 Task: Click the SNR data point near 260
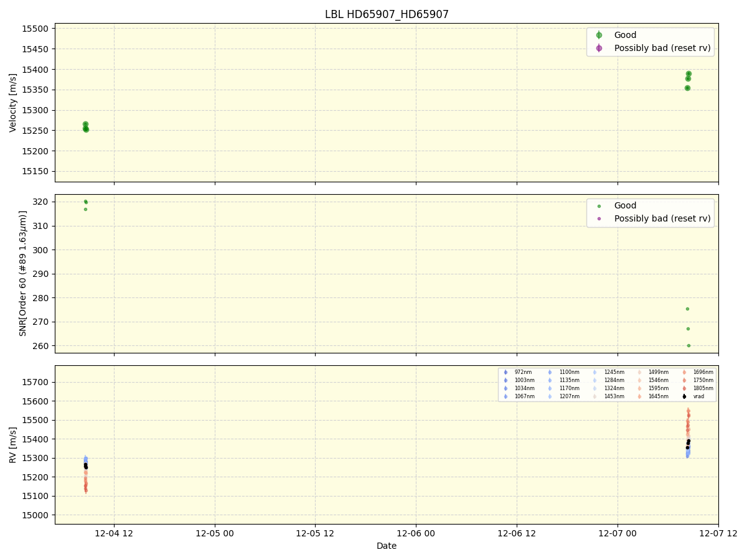(688, 345)
